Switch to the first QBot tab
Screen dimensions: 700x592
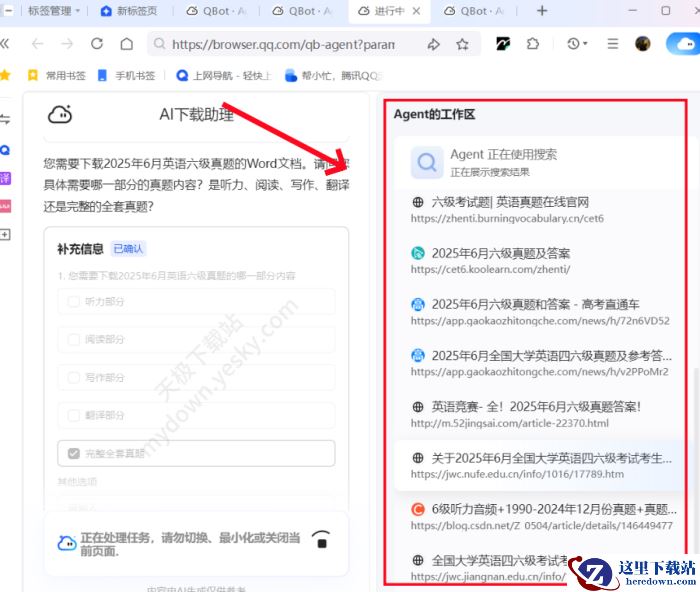coord(216,11)
